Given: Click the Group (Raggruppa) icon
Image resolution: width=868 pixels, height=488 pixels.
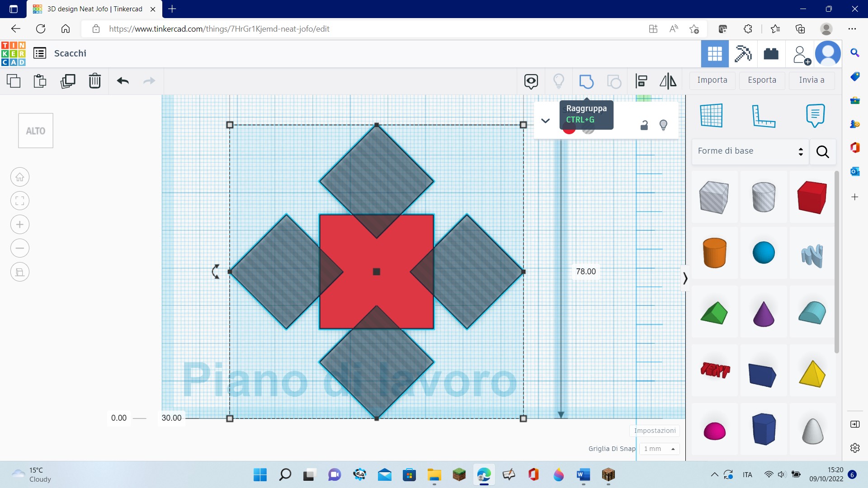Looking at the screenshot, I should [586, 81].
